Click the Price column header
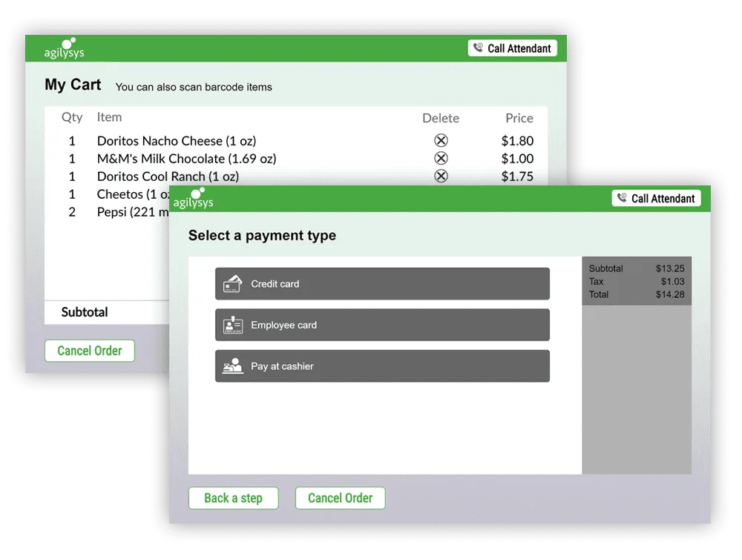Image resolution: width=742 pixels, height=560 pixels. [x=519, y=118]
